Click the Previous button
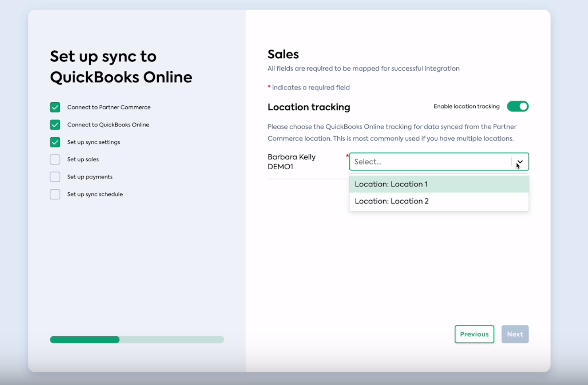The image size is (588, 385). 474,334
